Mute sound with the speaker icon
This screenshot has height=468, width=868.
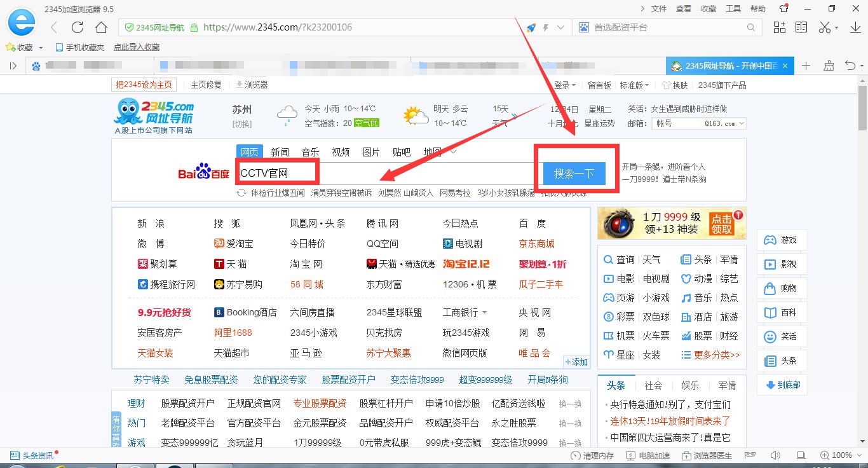(775, 455)
